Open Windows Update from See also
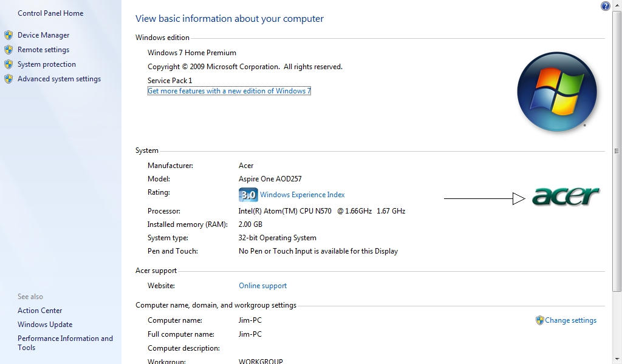622x364 pixels. [x=45, y=325]
